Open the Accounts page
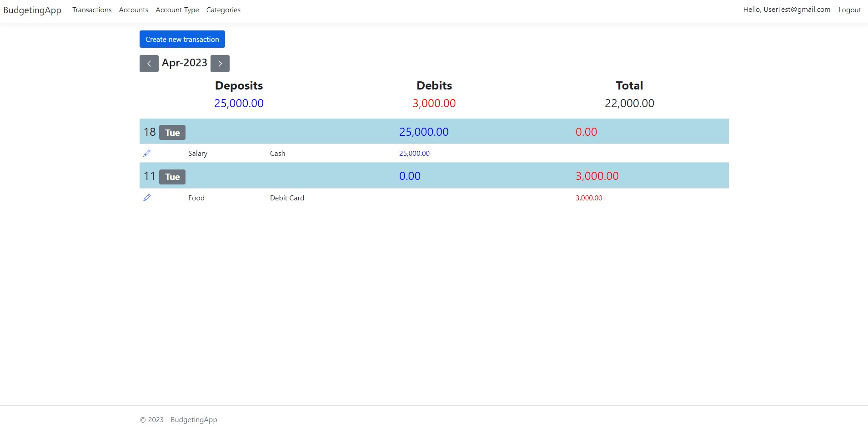868x433 pixels. [133, 10]
